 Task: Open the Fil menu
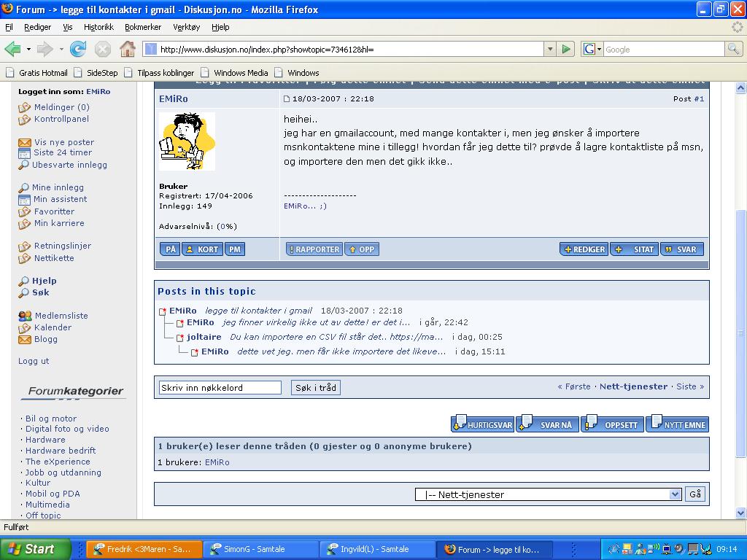click(9, 27)
